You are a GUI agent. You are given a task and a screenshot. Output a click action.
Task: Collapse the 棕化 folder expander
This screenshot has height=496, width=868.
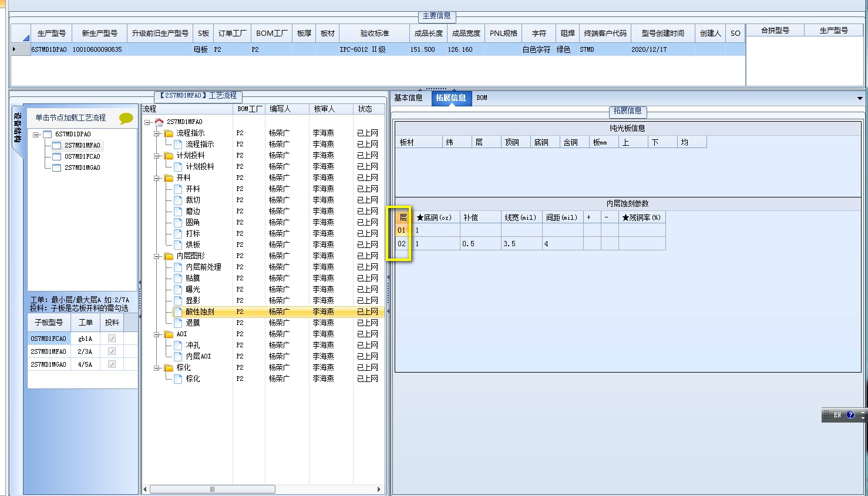(157, 368)
